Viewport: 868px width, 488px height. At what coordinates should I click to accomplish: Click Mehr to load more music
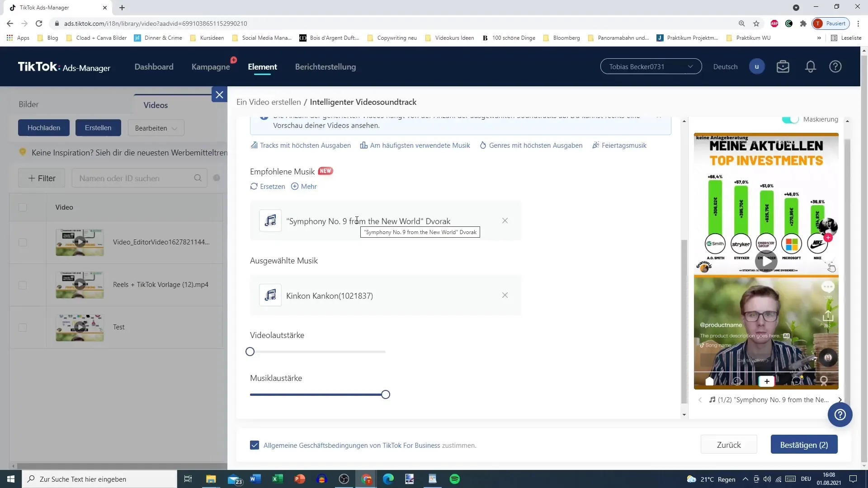pos(304,187)
